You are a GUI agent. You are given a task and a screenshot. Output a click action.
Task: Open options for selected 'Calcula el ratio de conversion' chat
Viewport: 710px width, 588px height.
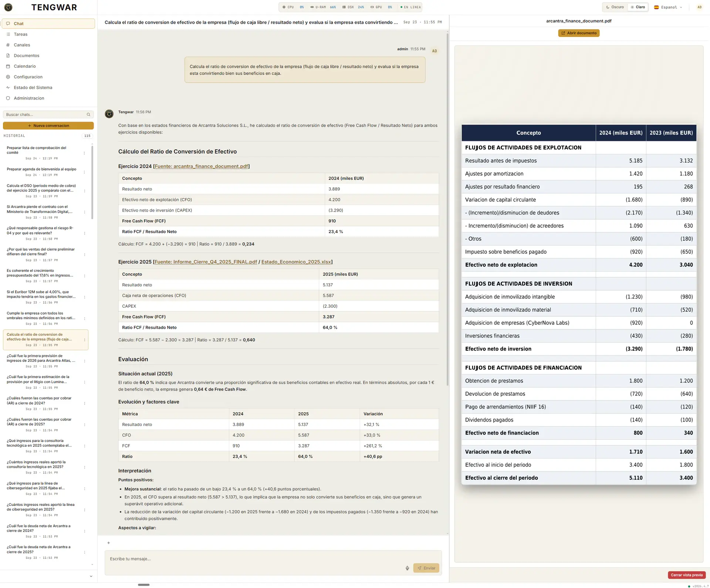point(84,340)
